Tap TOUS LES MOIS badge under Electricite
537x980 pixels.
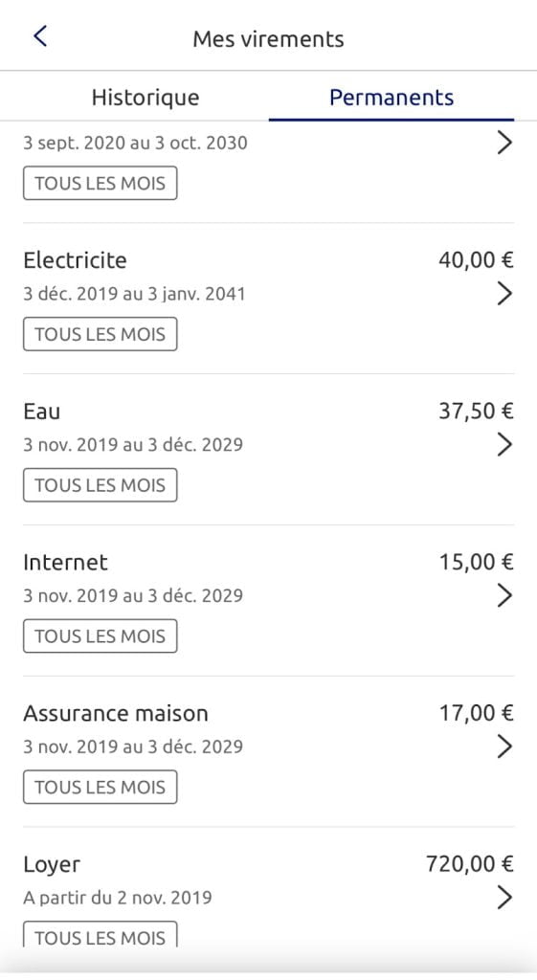100,334
